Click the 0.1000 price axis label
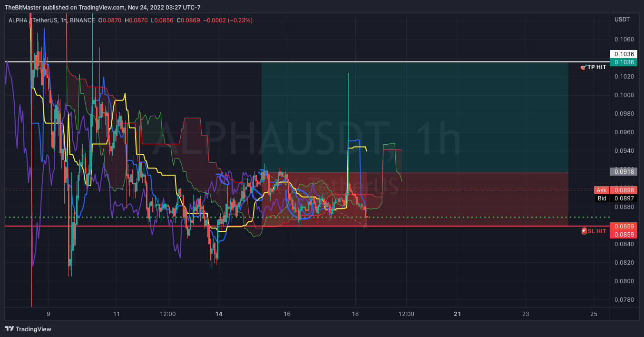644x337 pixels. pos(624,95)
